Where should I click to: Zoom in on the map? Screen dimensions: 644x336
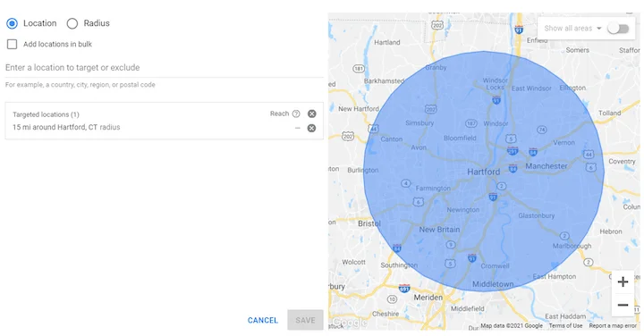pos(623,281)
